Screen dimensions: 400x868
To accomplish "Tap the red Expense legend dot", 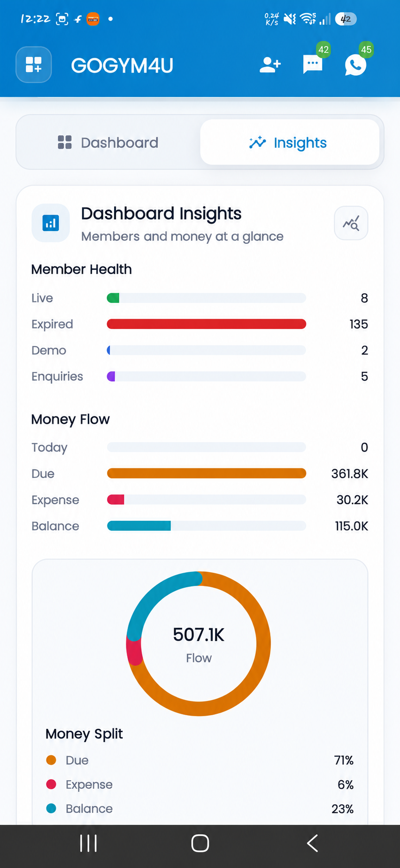I will pyautogui.click(x=51, y=784).
